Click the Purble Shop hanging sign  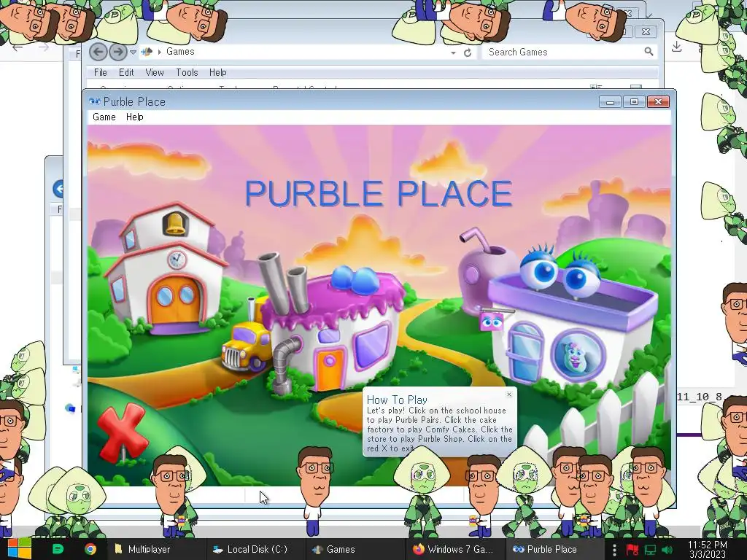coord(491,322)
